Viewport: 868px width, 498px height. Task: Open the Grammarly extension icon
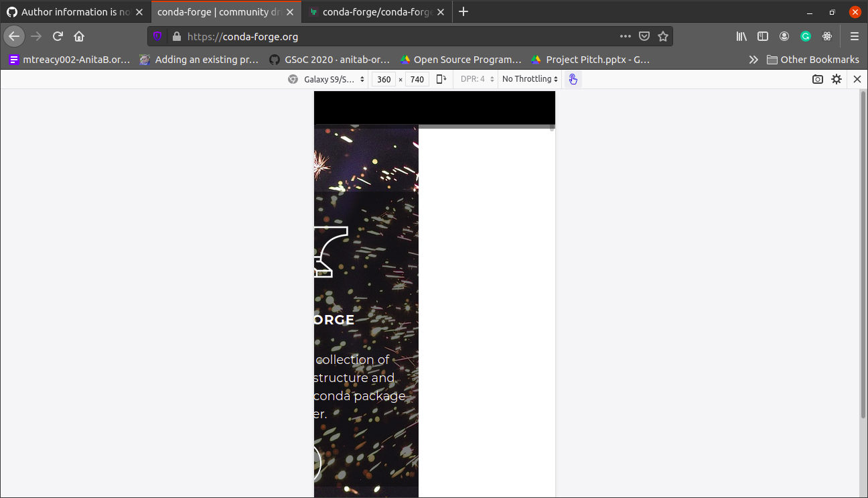pos(806,36)
